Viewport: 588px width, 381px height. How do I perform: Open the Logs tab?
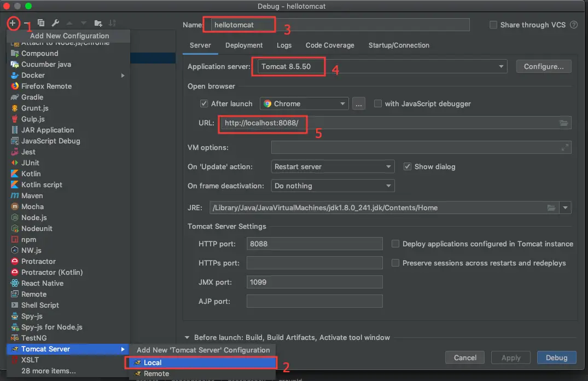point(284,45)
